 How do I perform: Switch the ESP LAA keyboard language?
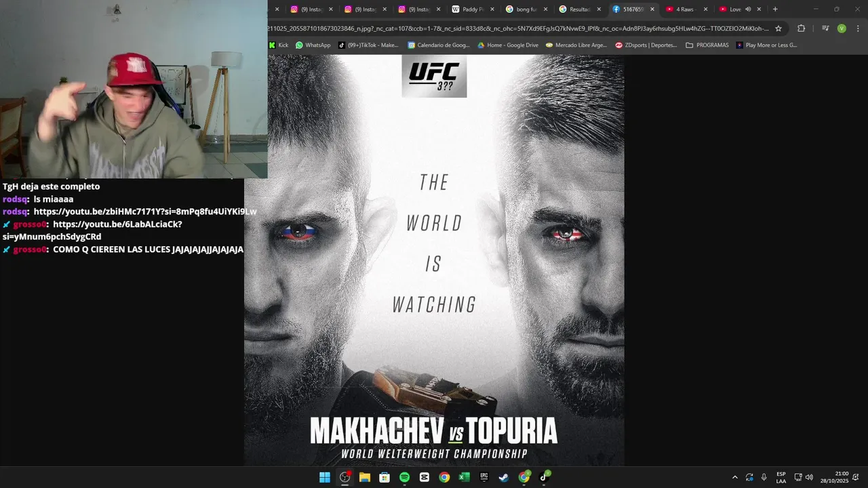click(x=781, y=477)
